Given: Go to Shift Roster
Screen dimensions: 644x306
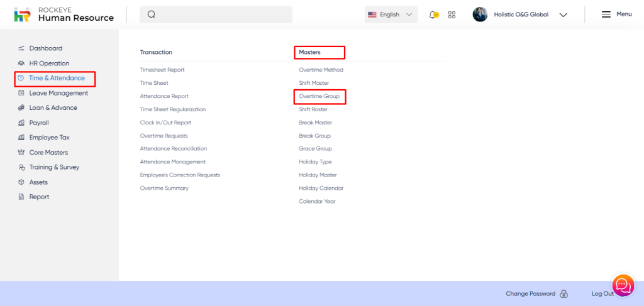Looking at the screenshot, I should pyautogui.click(x=313, y=109).
